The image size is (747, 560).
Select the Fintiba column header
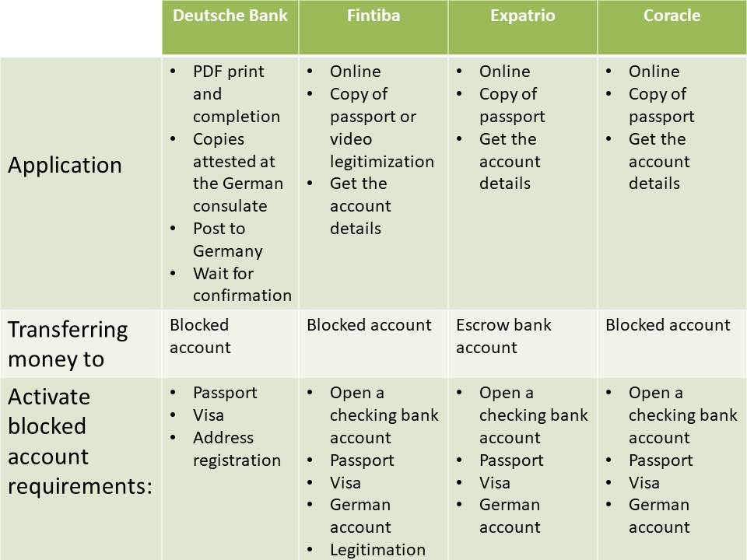pos(373,27)
